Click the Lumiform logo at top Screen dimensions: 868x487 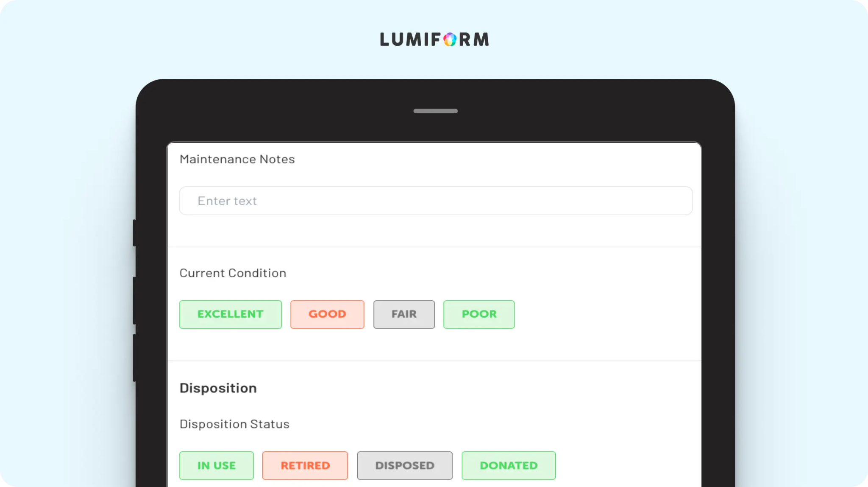tap(434, 39)
